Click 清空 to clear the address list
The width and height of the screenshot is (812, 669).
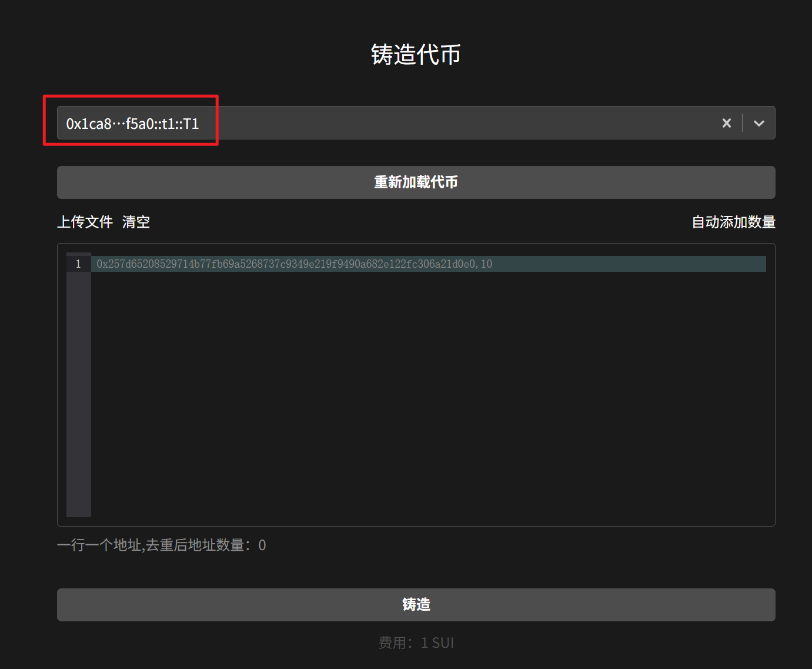(x=136, y=222)
